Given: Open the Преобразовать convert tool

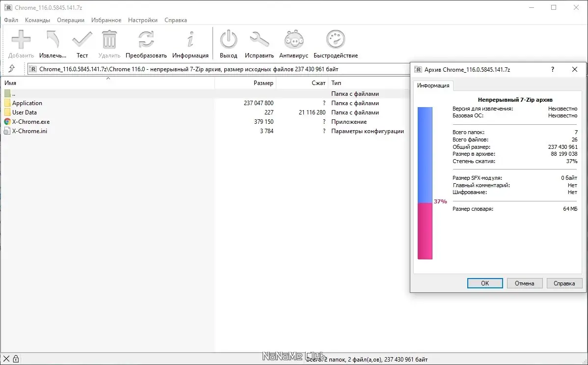Looking at the screenshot, I should (146, 39).
